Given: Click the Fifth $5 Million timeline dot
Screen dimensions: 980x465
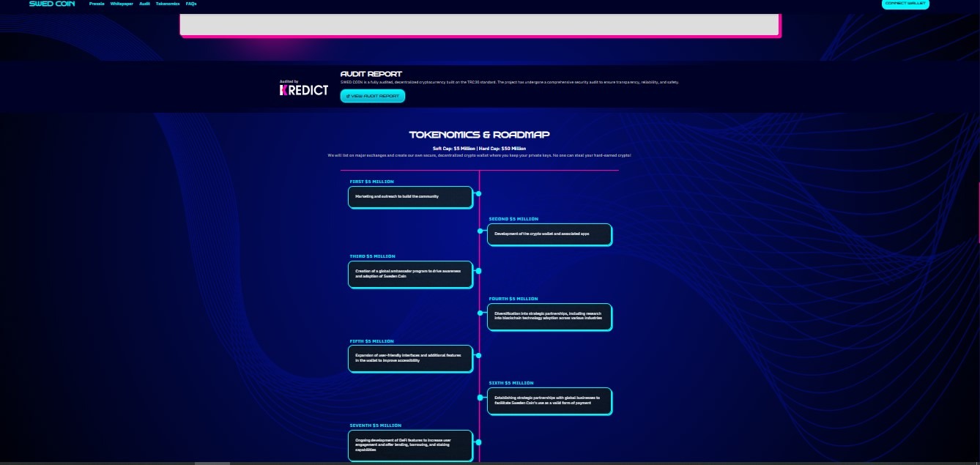Looking at the screenshot, I should 478,356.
